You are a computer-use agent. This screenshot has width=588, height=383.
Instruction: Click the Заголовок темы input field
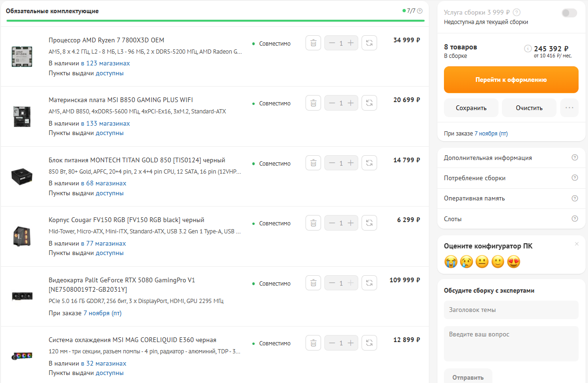click(x=511, y=310)
